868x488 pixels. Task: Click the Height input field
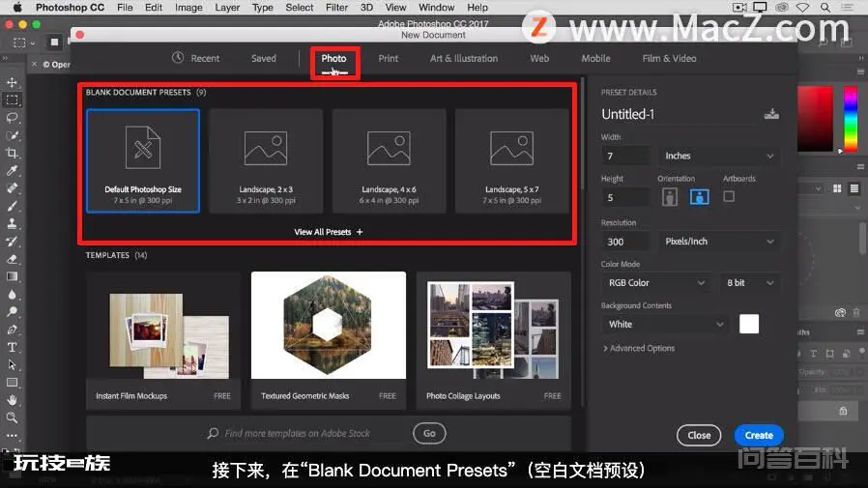point(625,197)
